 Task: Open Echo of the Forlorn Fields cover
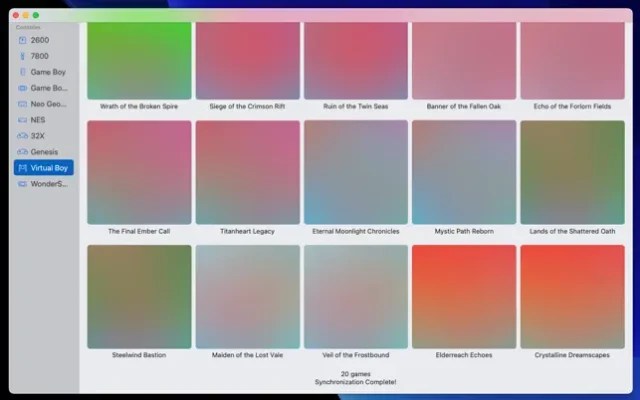tap(573, 60)
